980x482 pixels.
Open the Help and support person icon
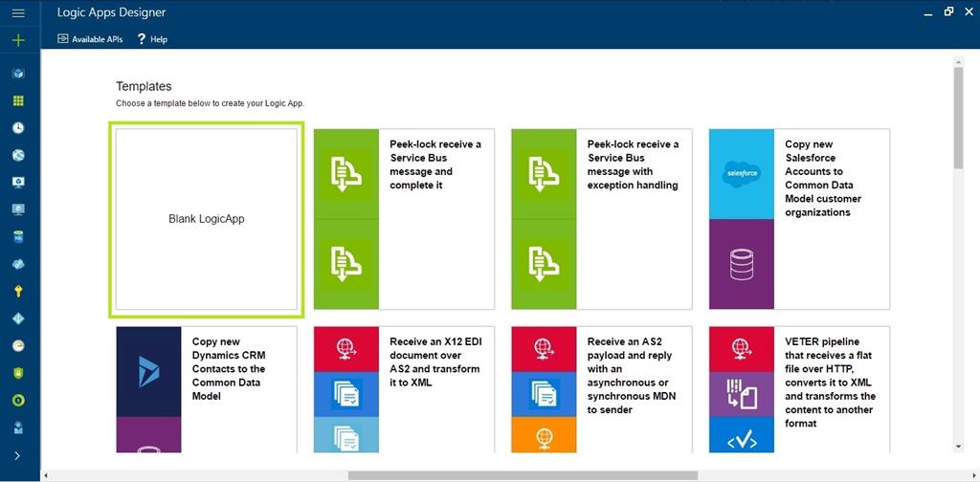[18, 427]
